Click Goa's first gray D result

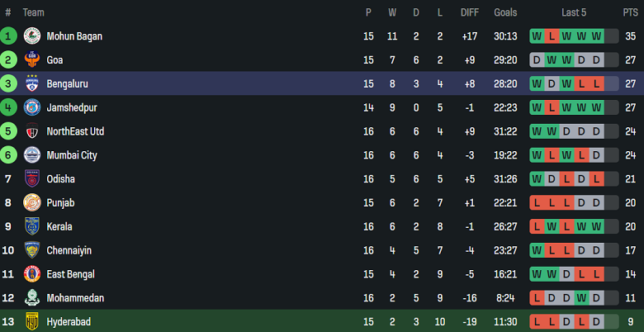click(x=537, y=60)
